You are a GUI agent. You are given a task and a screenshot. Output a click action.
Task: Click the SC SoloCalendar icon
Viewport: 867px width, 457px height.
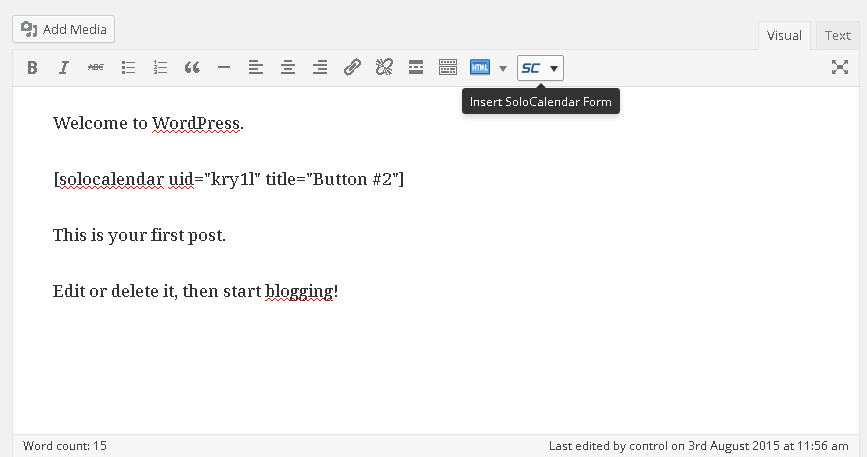[530, 68]
